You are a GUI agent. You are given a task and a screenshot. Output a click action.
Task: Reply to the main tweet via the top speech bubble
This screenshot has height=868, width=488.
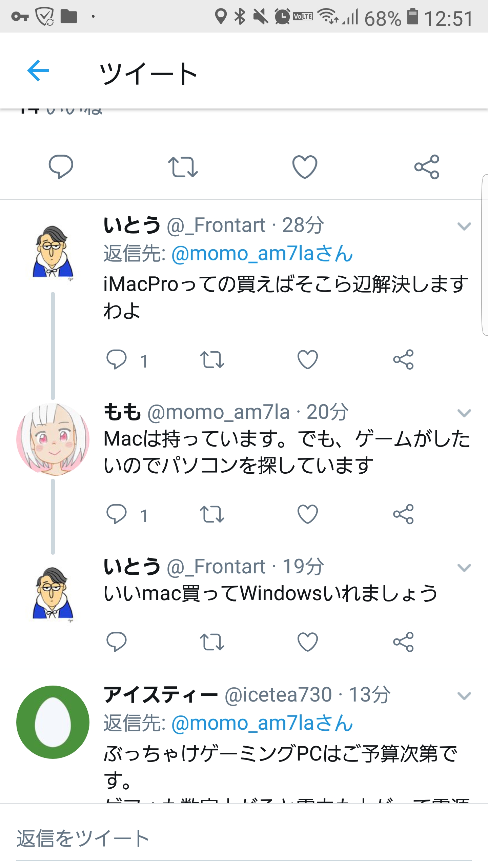point(61,166)
